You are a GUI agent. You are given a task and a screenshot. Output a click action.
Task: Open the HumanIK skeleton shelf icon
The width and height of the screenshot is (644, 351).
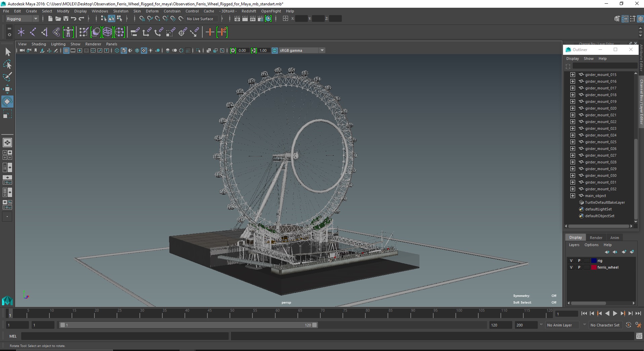click(x=68, y=32)
